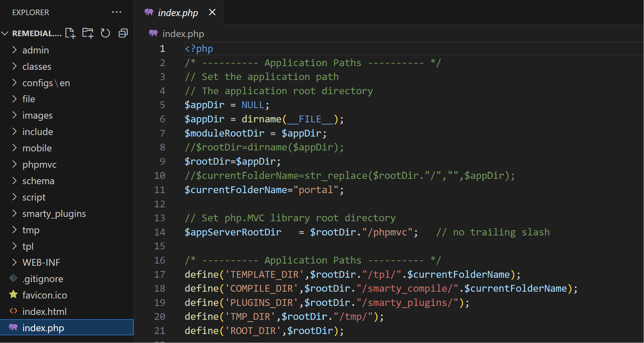
Task: Click $appServerRootDir variable on line 14
Action: pos(233,232)
